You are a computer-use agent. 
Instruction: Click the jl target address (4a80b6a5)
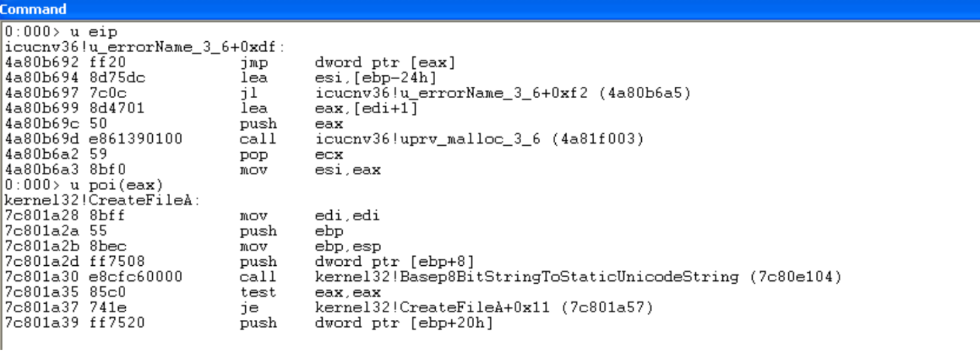pos(645,93)
